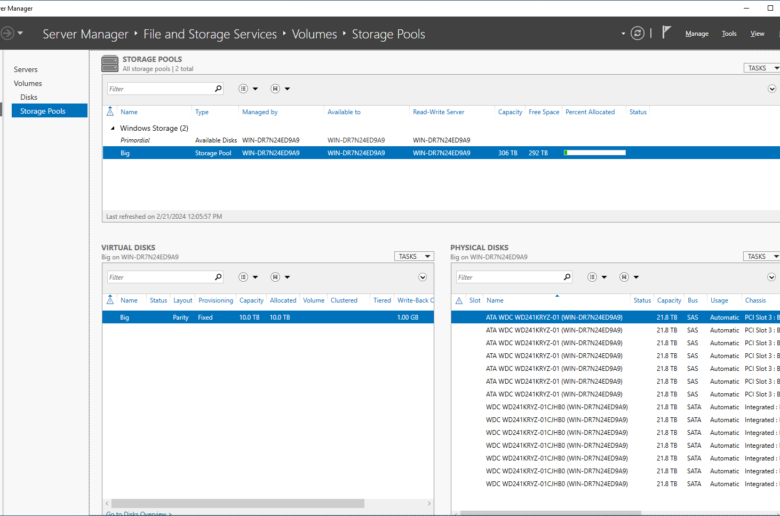The width and height of the screenshot is (780, 516).
Task: Open Virtual Disks TASKS dropdown
Action: (x=414, y=256)
